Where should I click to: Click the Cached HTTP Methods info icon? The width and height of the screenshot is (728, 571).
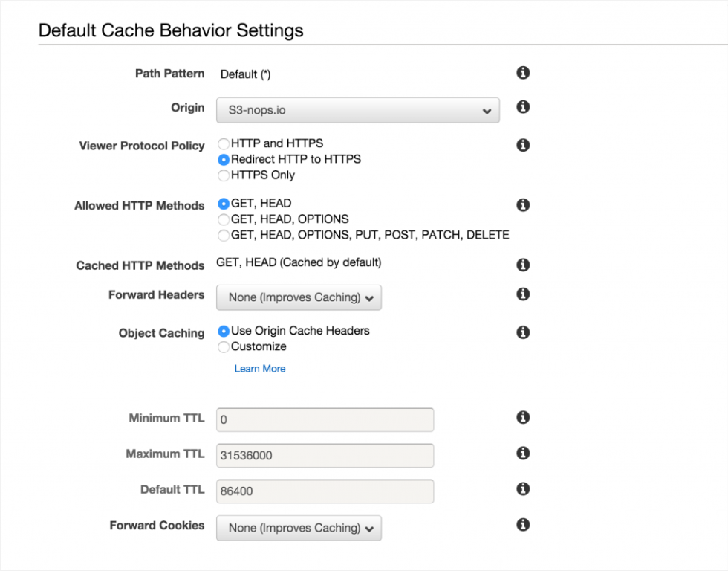pos(522,265)
